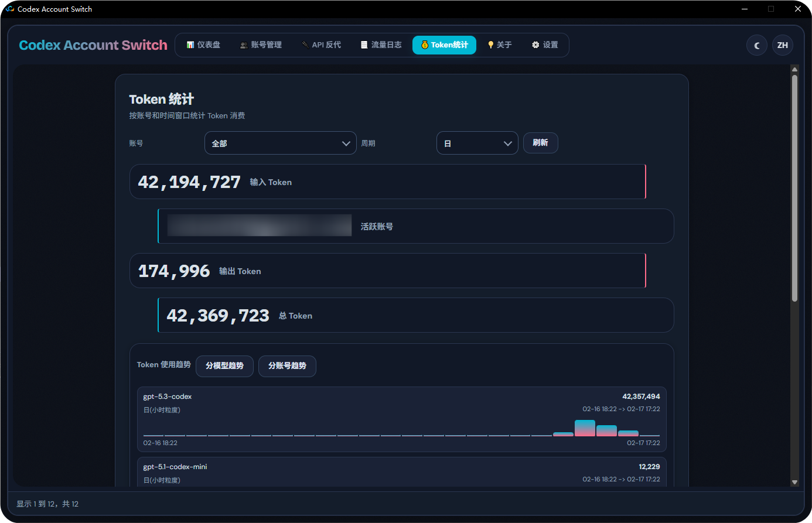The width and height of the screenshot is (812, 523).
Task: Click the lightbulb About icon
Action: [x=491, y=45]
